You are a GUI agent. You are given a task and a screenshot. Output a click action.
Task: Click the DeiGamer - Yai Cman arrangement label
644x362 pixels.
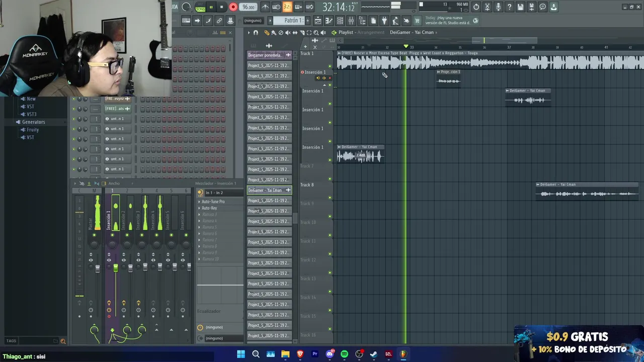click(x=412, y=33)
